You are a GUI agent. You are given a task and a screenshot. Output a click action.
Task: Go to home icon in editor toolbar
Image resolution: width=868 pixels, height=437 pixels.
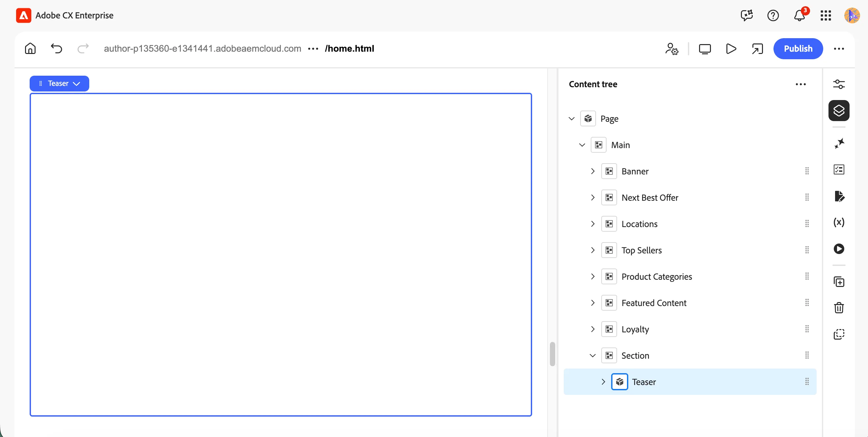(30, 49)
